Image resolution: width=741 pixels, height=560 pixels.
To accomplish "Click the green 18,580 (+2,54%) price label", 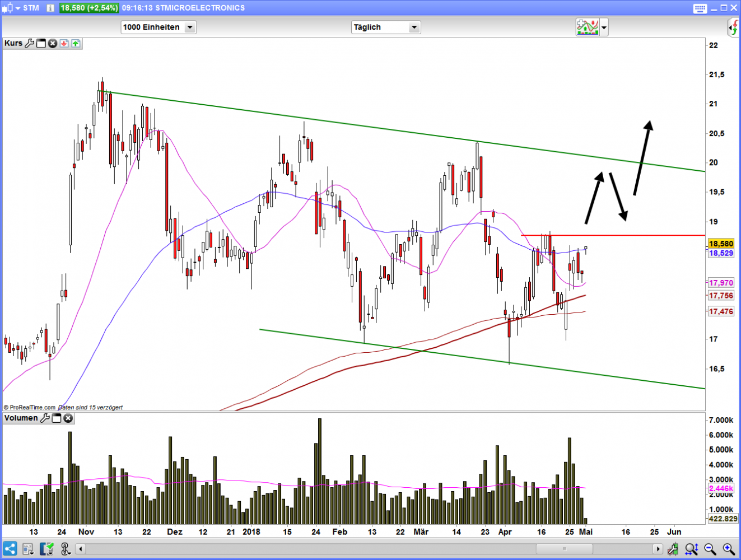I will coord(89,8).
